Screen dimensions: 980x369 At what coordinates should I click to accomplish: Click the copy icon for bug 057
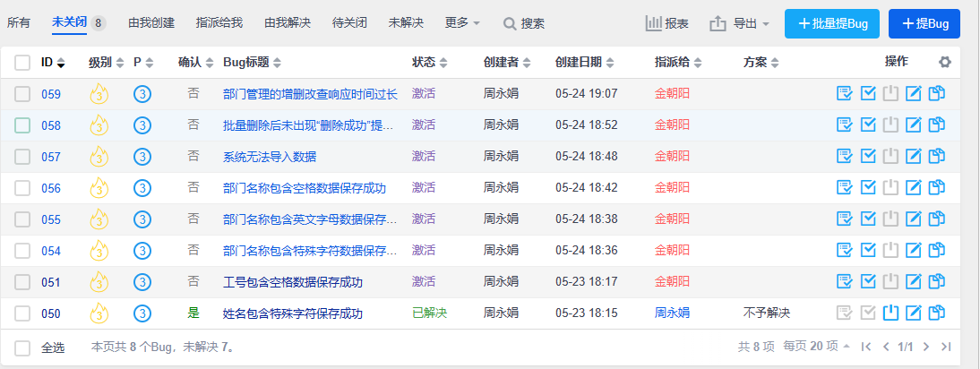click(x=937, y=156)
